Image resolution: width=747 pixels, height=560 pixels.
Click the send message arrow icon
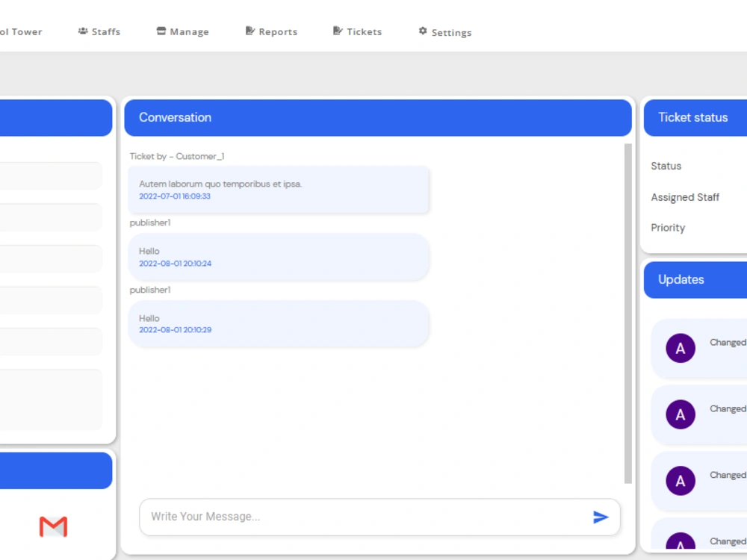click(601, 517)
